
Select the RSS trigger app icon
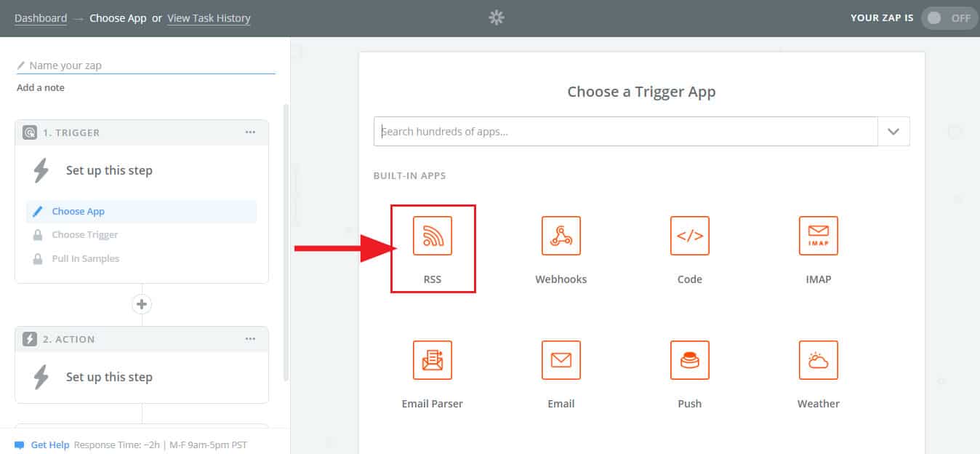click(433, 236)
